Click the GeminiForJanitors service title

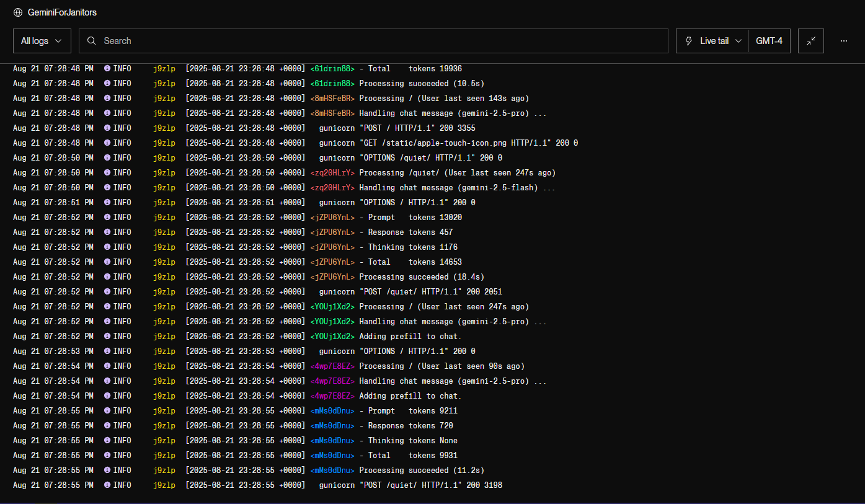(62, 12)
